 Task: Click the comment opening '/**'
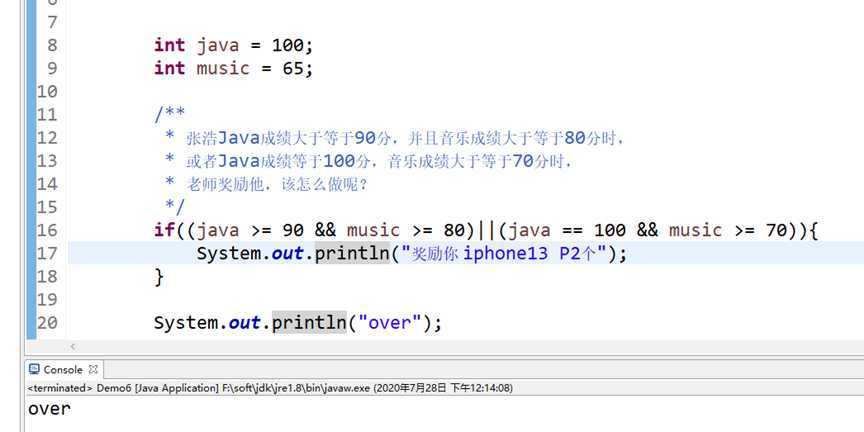(x=170, y=114)
